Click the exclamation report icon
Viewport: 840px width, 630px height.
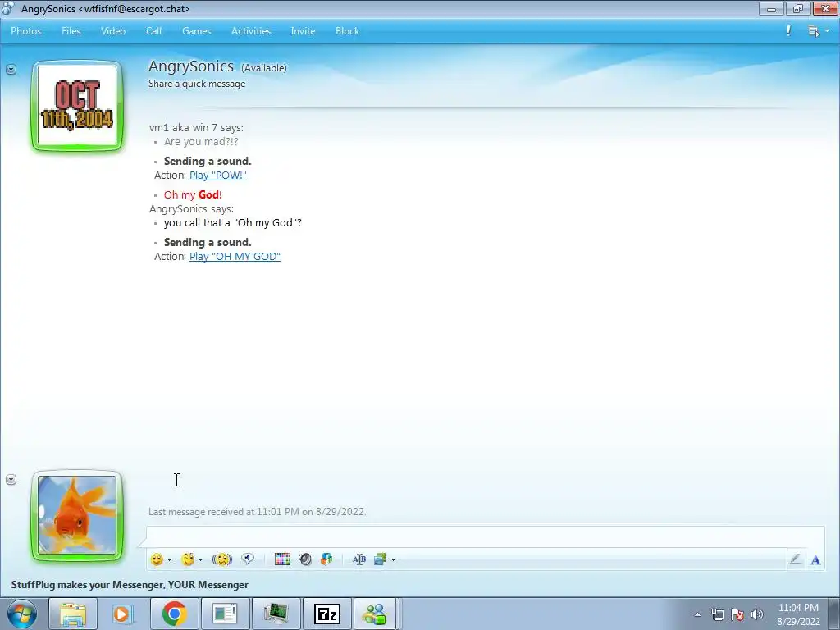point(788,30)
